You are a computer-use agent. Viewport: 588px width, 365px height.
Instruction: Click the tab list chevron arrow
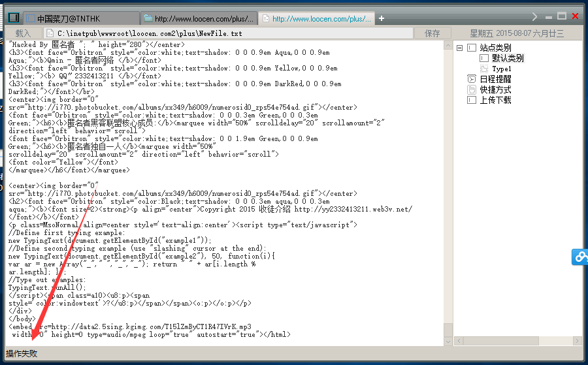pos(534,17)
